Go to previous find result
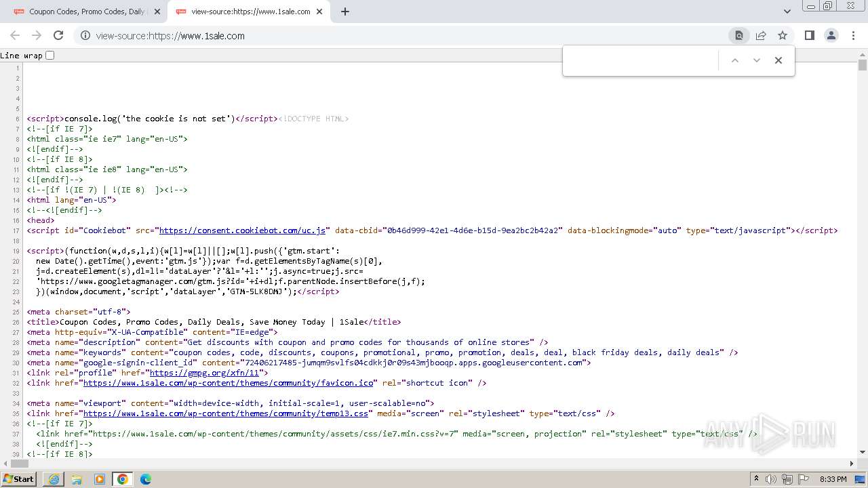The height and width of the screenshot is (488, 868). click(x=734, y=60)
